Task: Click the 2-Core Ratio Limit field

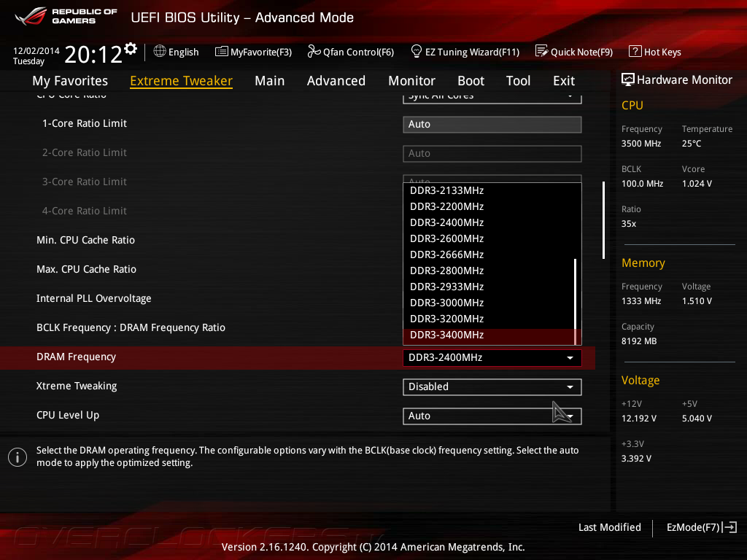Action: (492, 153)
